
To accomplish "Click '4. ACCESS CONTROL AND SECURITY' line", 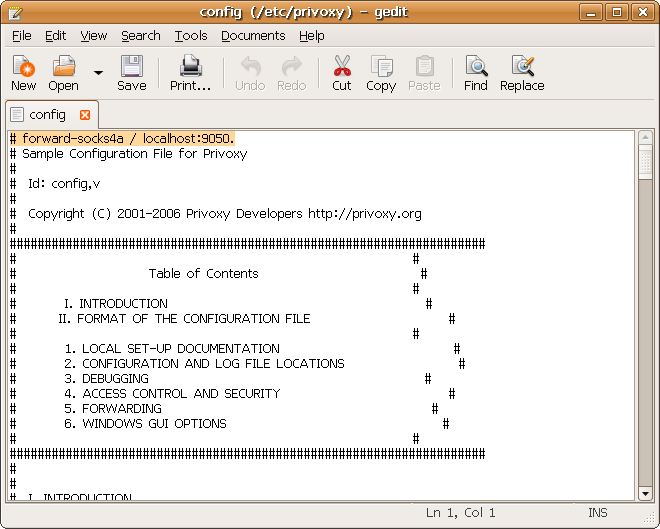I will 172,393.
